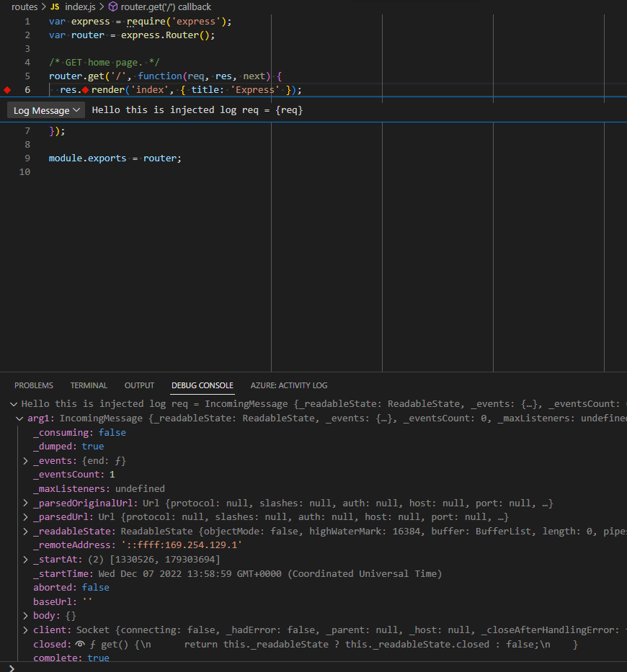627x672 pixels.
Task: Expand the _readableState property
Action: pyautogui.click(x=25, y=532)
